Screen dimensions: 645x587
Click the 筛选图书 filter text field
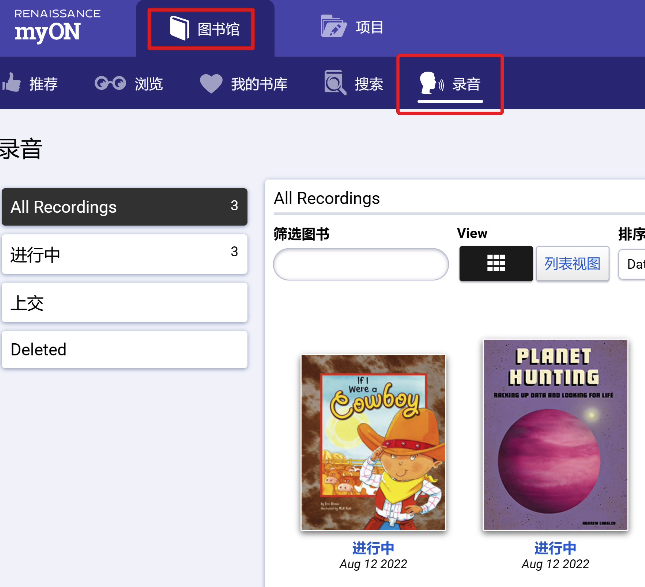point(361,264)
